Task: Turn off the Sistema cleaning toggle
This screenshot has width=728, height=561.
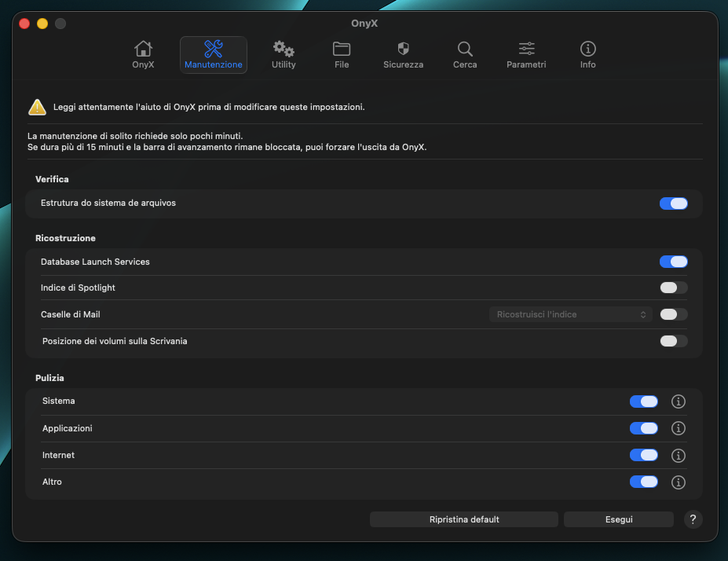Action: click(643, 401)
